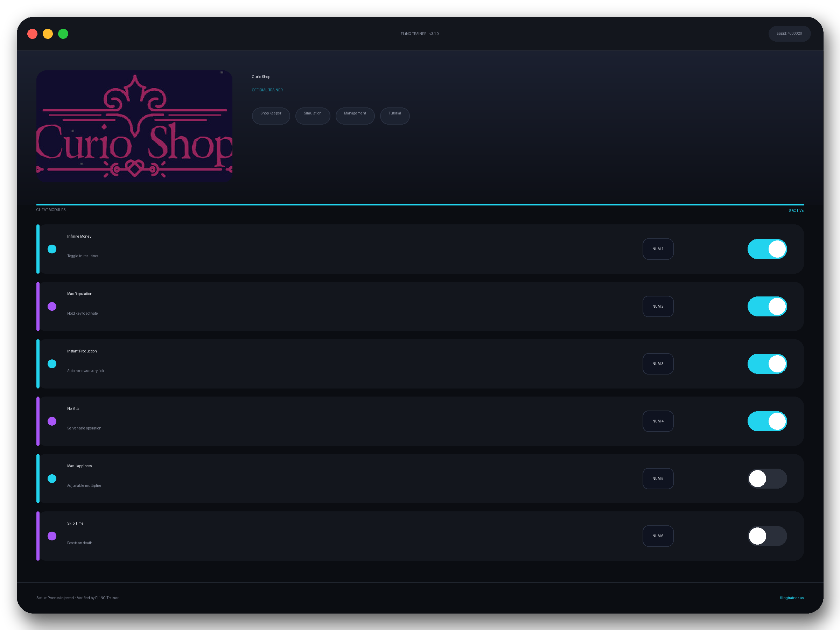The width and height of the screenshot is (840, 630).
Task: Click the cyan dot beside Max Happiness
Action: pyautogui.click(x=52, y=478)
